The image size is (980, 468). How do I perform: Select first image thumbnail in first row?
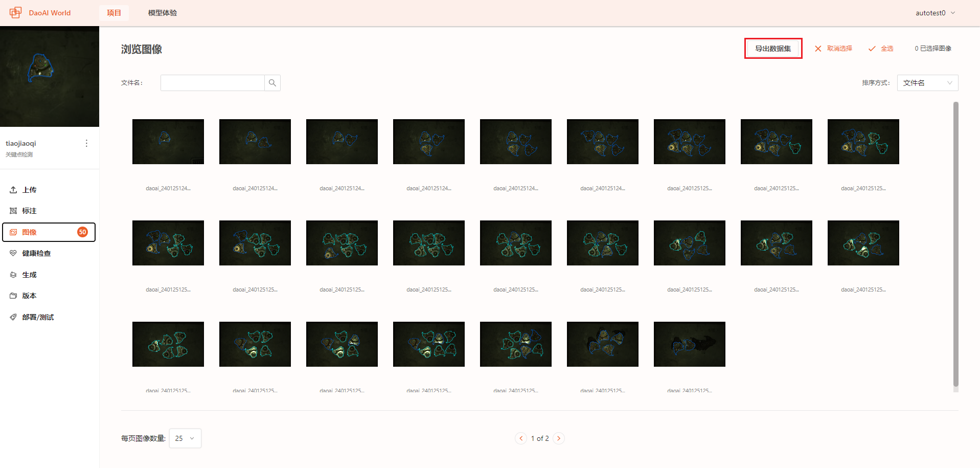click(168, 142)
